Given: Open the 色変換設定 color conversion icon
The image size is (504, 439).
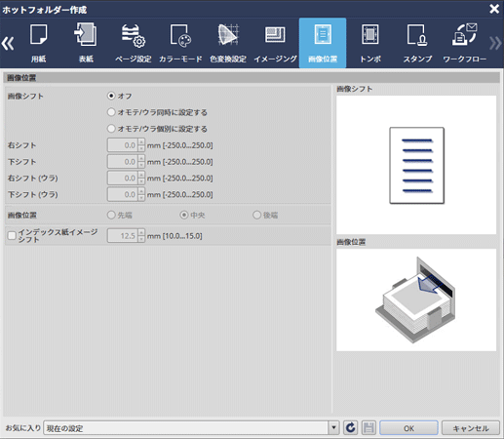Looking at the screenshot, I should pyautogui.click(x=228, y=43).
